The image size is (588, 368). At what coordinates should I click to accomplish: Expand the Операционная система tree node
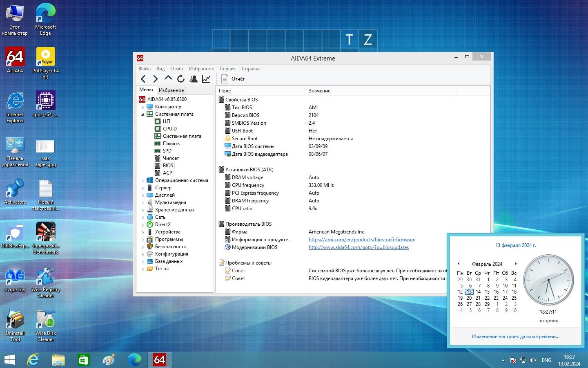point(143,181)
